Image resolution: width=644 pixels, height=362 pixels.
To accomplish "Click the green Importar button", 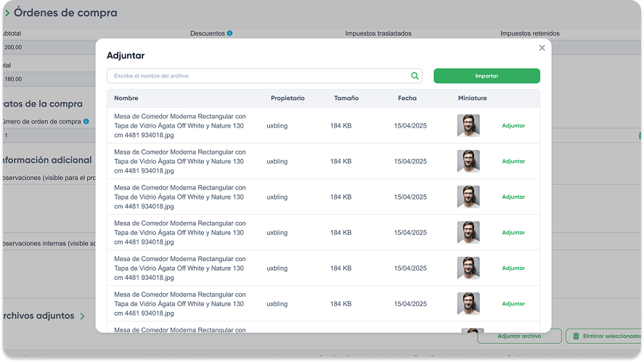I will (486, 76).
